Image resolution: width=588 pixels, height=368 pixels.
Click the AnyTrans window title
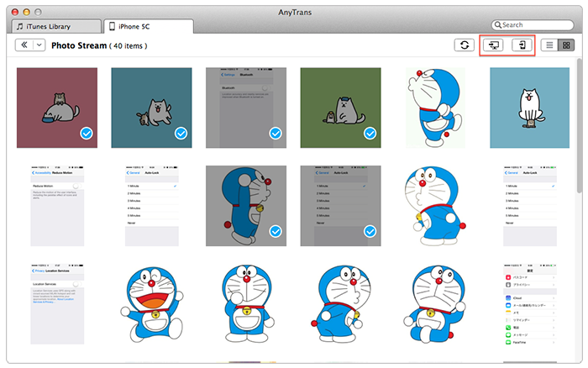[x=295, y=12]
